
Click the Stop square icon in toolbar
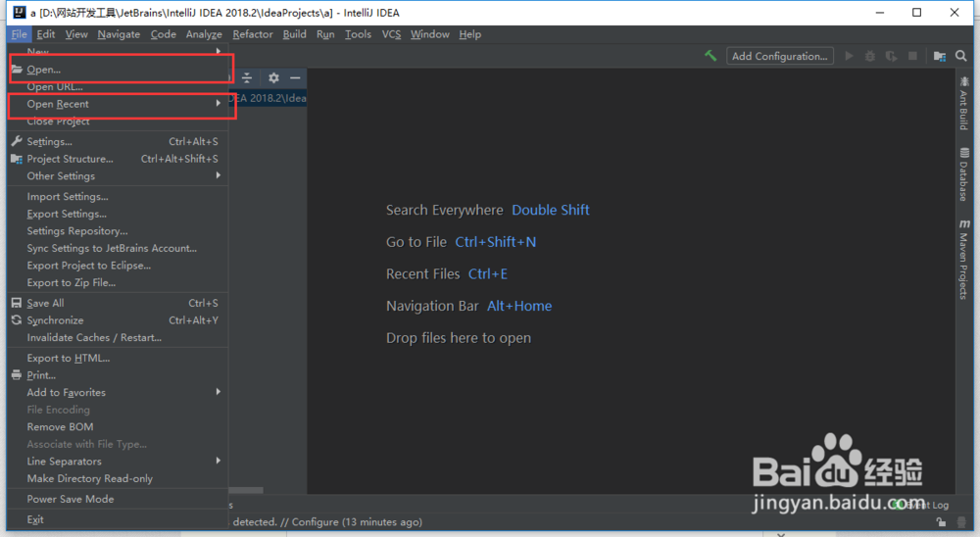tap(912, 56)
